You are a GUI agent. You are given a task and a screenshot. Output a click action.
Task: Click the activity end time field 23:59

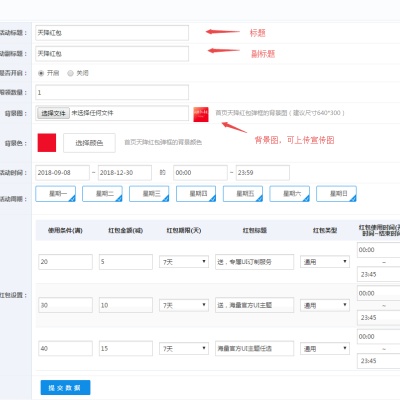tap(263, 173)
